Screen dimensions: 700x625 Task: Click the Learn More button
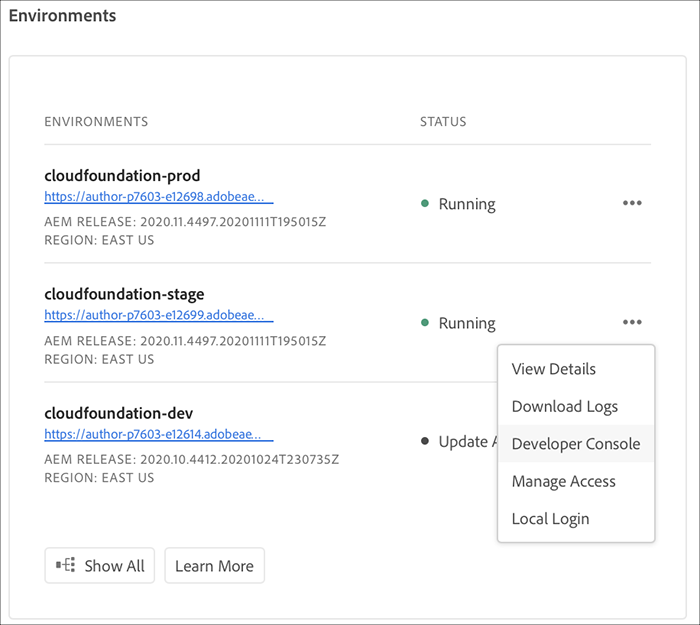pyautogui.click(x=214, y=565)
